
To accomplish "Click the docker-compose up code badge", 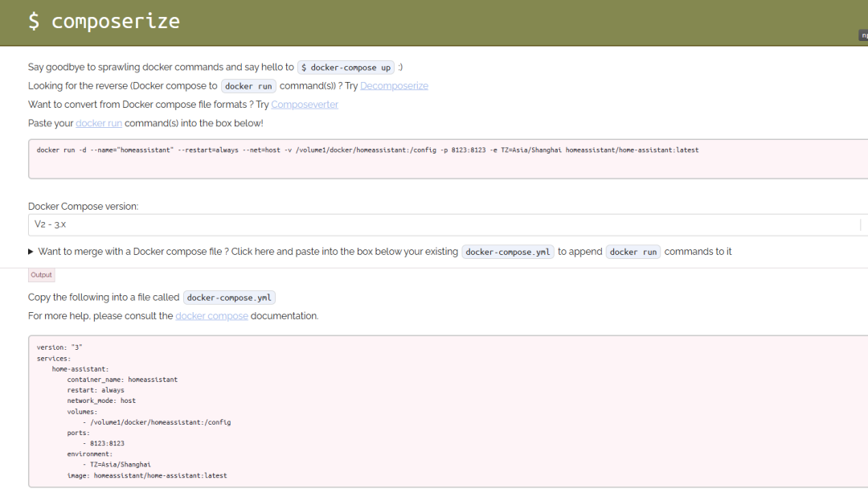I will coord(346,67).
